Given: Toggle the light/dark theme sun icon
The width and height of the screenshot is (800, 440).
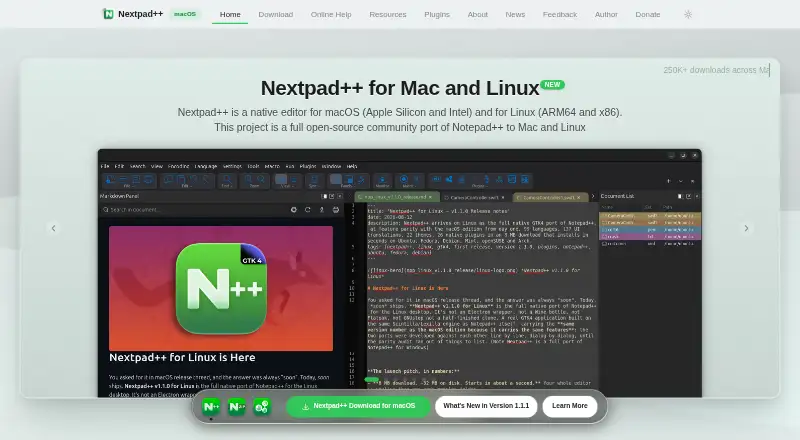Looking at the screenshot, I should pyautogui.click(x=688, y=14).
